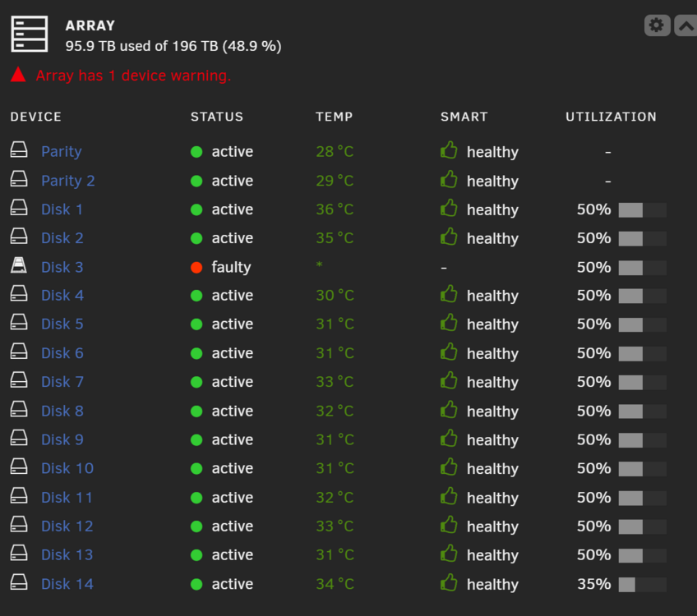The height and width of the screenshot is (616, 697).
Task: Open the Parity device link
Action: (x=62, y=152)
